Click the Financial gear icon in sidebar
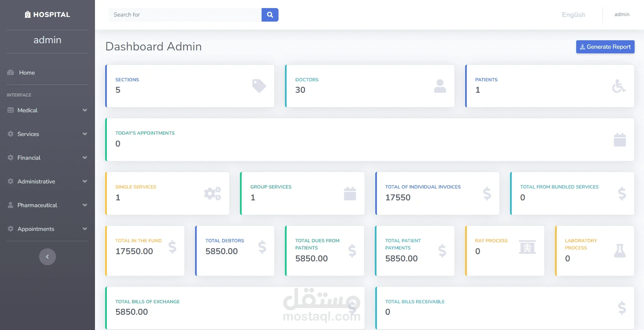The width and height of the screenshot is (644, 330). pos(11,158)
